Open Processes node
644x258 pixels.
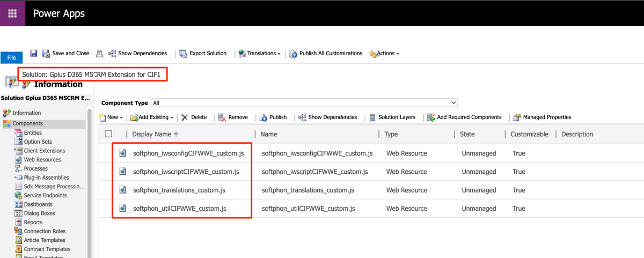35,168
